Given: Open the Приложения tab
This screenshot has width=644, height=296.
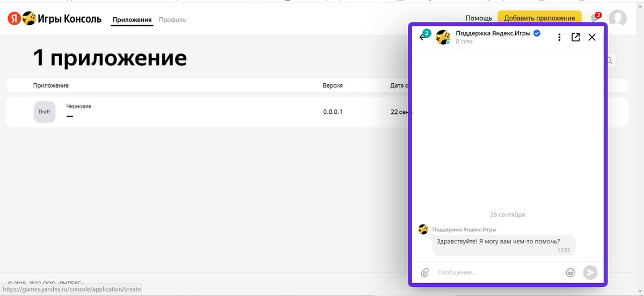Looking at the screenshot, I should click(132, 20).
